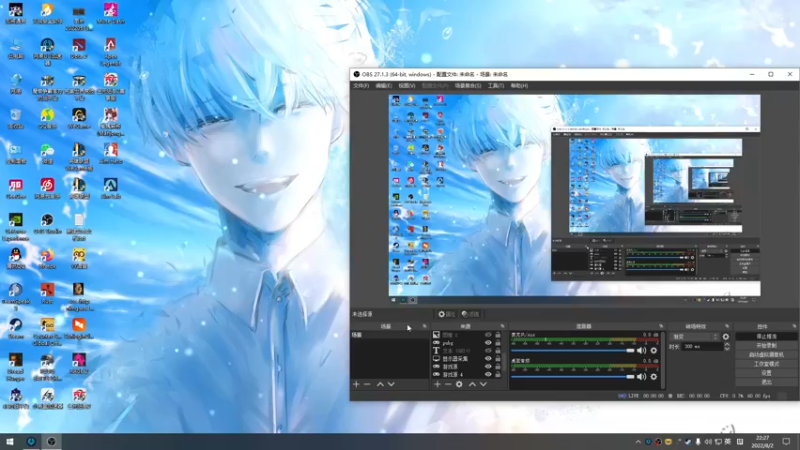The height and width of the screenshot is (450, 800).
Task: Toggle visibility of the pubg source
Action: [x=488, y=343]
